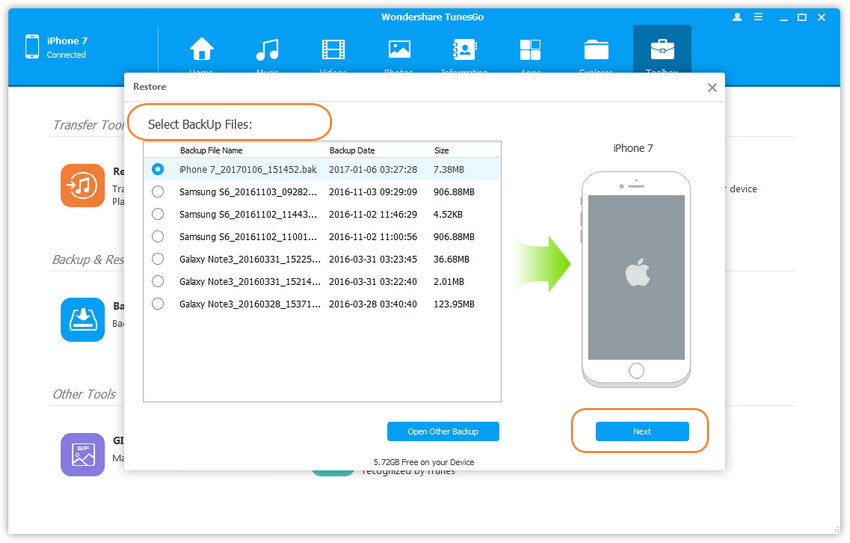
Task: Choose the Galaxy Note3 123.95MB backup
Action: 158,304
